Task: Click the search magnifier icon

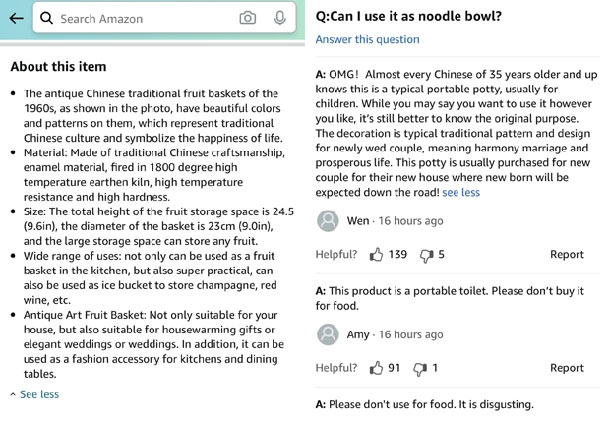Action: [46, 18]
